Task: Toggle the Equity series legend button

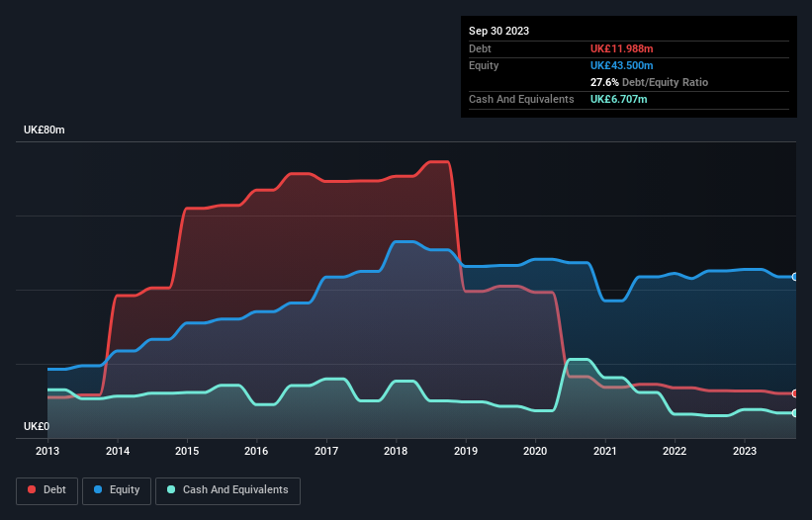Action: tap(117, 490)
